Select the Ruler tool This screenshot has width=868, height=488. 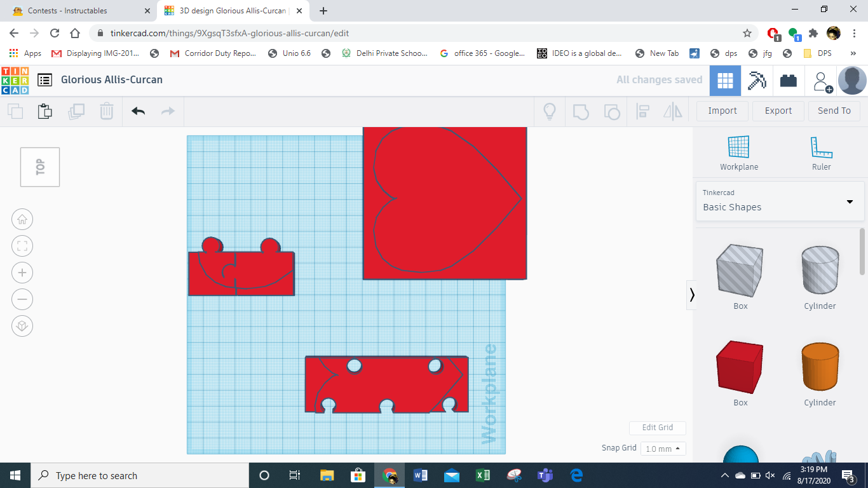coord(821,153)
